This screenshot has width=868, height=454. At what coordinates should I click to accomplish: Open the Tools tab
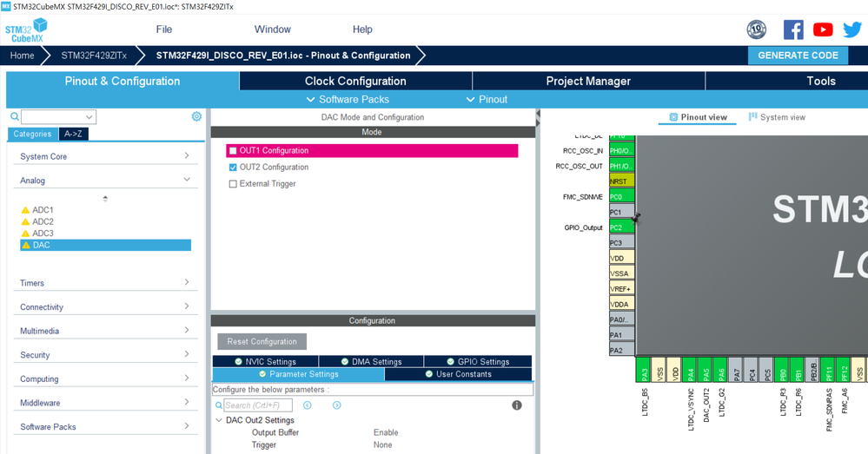tap(821, 81)
